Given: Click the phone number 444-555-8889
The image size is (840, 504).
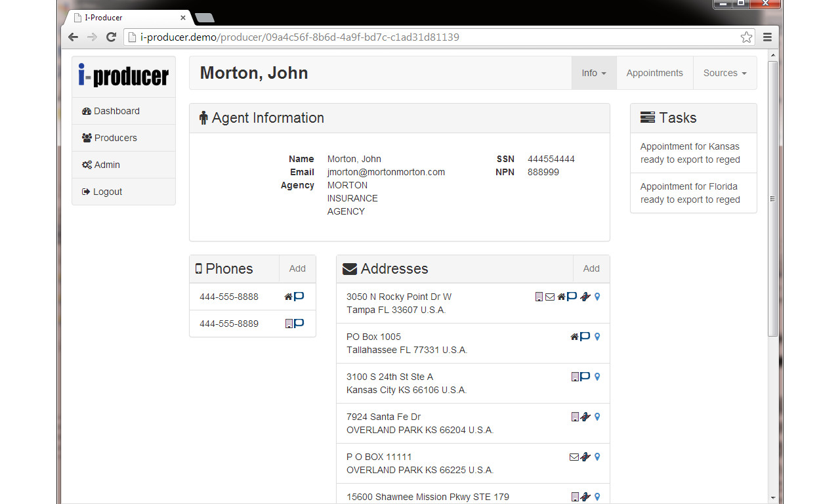Looking at the screenshot, I should (x=229, y=324).
